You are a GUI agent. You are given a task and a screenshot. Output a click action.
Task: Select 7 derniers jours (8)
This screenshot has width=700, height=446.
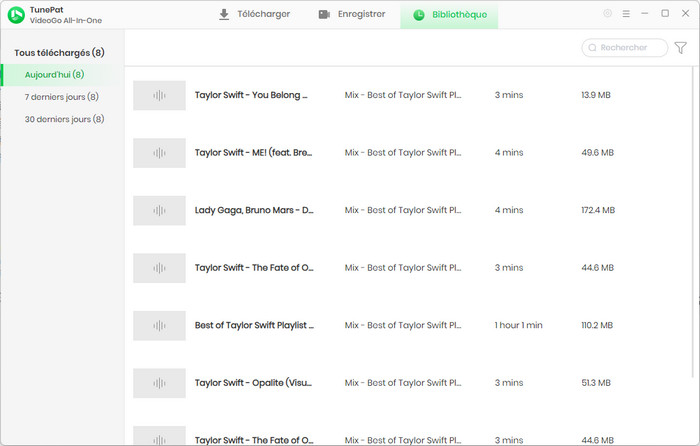click(62, 97)
